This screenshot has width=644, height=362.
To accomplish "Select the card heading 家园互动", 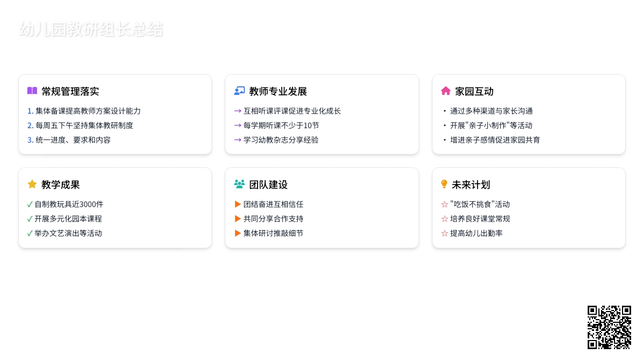I will (x=474, y=91).
